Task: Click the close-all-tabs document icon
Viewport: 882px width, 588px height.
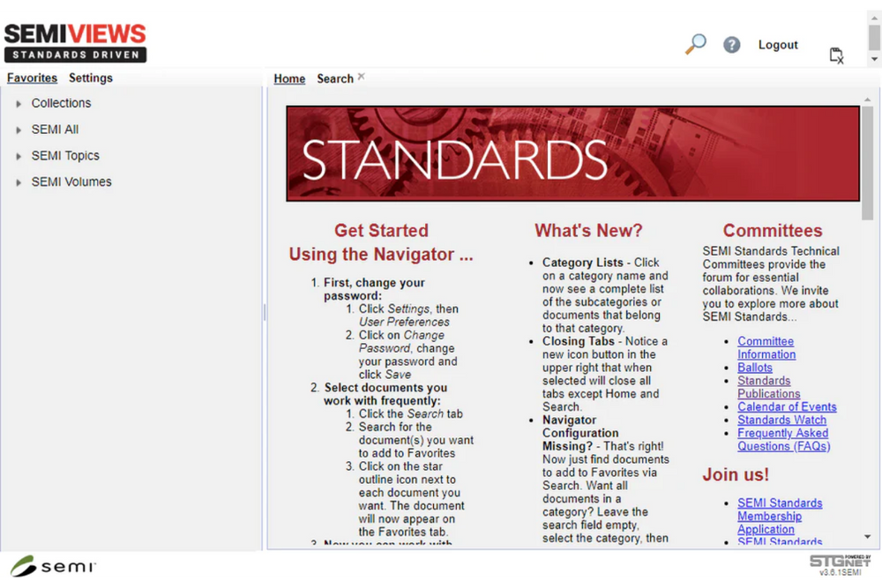Action: 836,54
